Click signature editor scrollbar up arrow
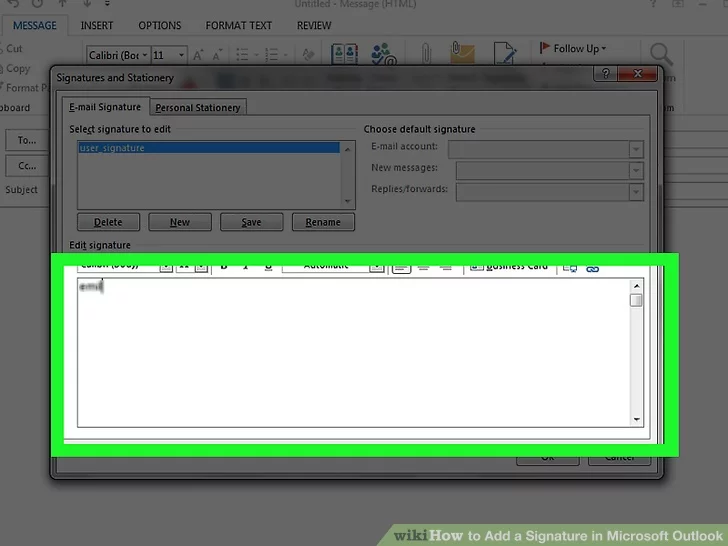 click(637, 286)
